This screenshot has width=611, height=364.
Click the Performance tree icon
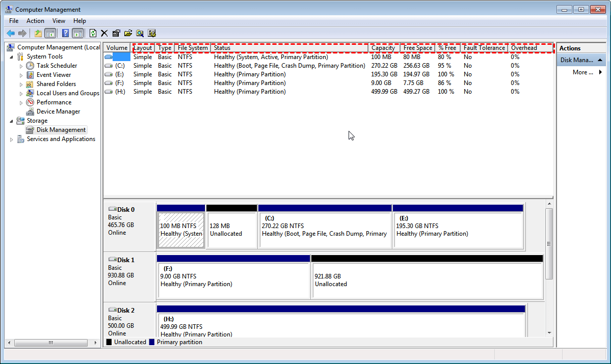pyautogui.click(x=30, y=102)
